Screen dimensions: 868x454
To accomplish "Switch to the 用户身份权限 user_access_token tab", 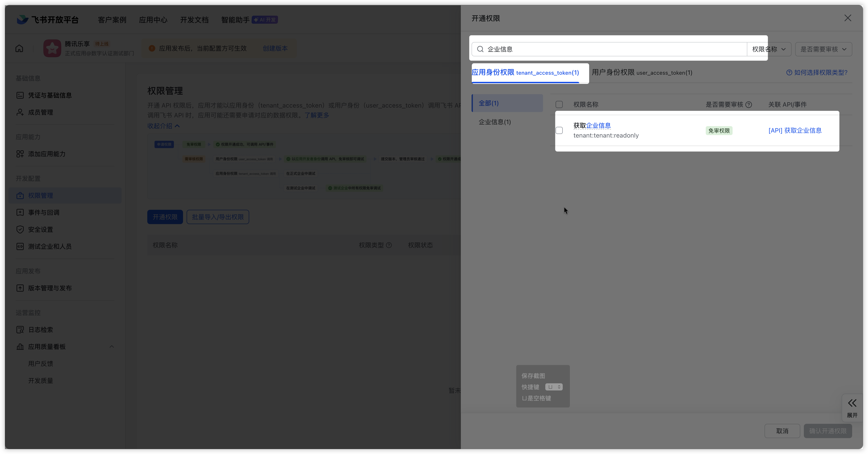I will (x=642, y=72).
